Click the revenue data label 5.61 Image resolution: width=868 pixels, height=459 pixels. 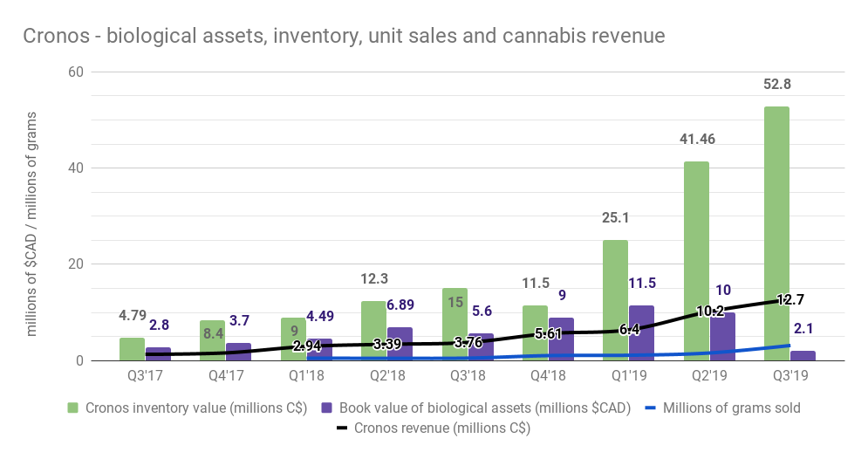(548, 334)
